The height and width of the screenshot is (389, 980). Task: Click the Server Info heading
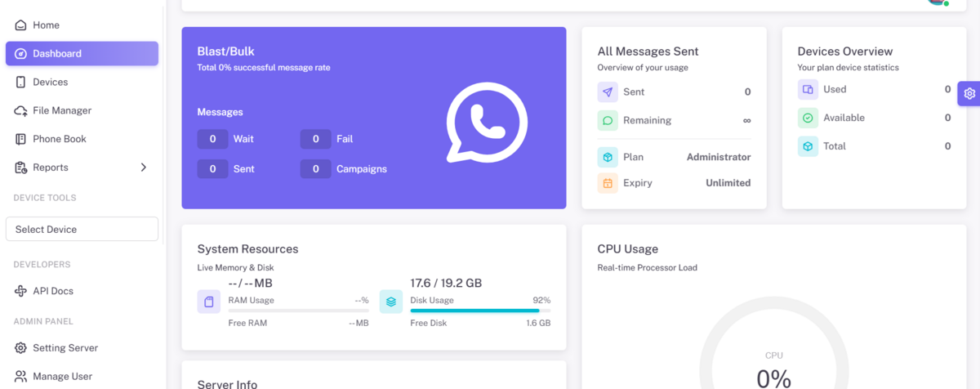(228, 384)
